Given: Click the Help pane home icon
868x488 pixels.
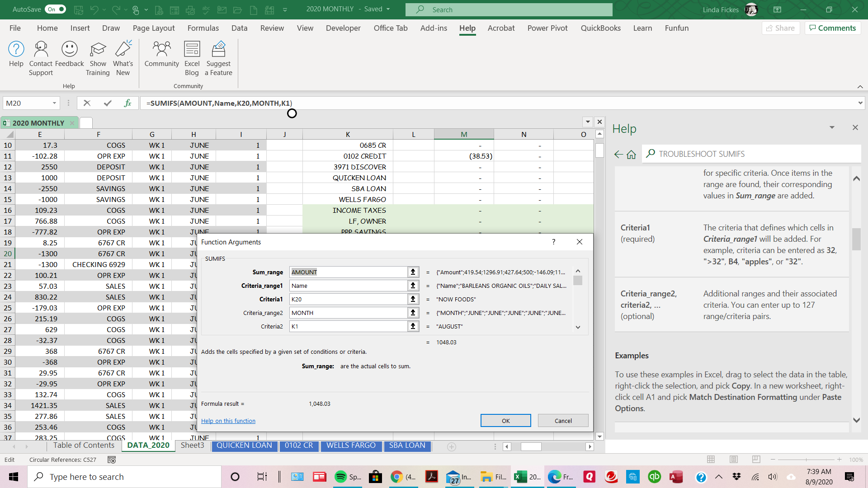Looking at the screenshot, I should pyautogui.click(x=632, y=155).
